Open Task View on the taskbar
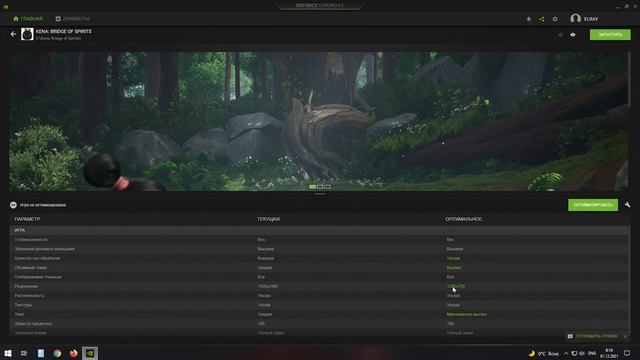Viewport: 640px width, 360px height. [x=24, y=353]
